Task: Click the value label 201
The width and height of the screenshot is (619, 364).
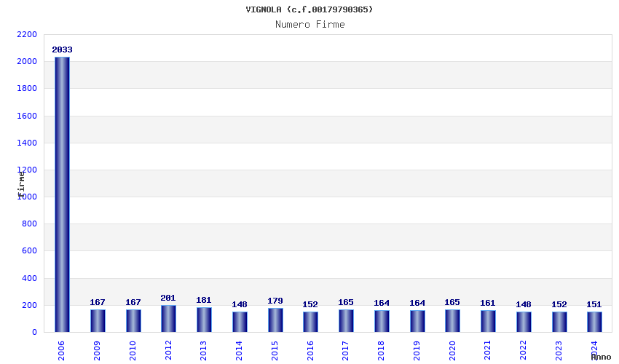Action: point(168,298)
